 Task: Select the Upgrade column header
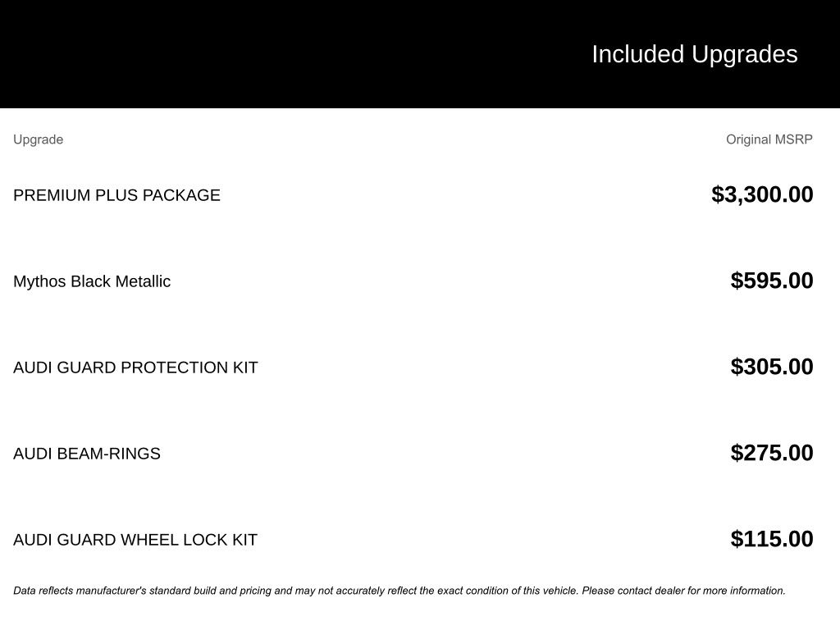pos(38,139)
